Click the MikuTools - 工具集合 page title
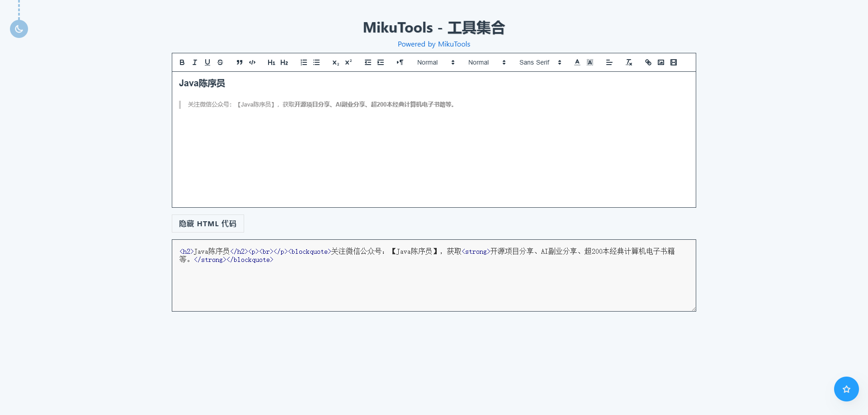Screen dimensions: 868x415 (x=434, y=28)
